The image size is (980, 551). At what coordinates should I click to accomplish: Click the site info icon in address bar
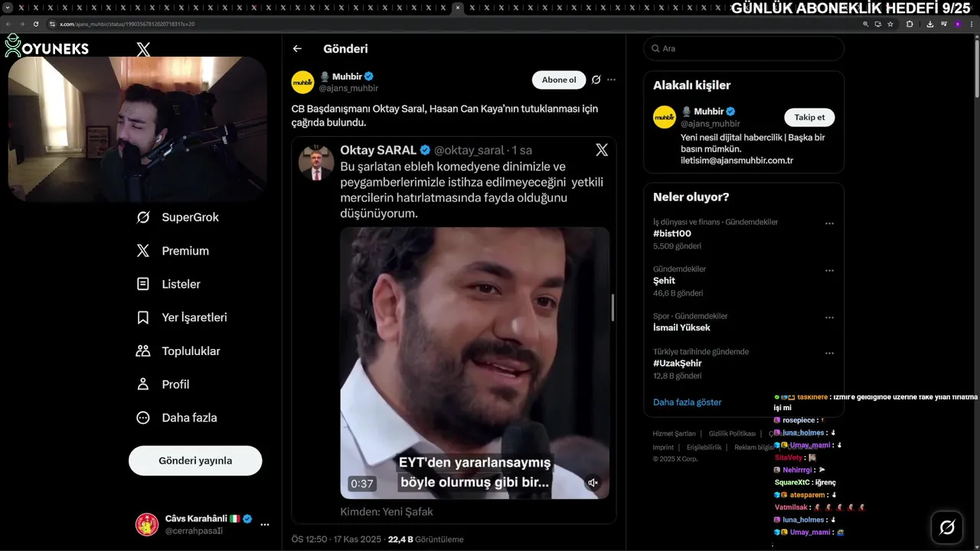tap(53, 24)
